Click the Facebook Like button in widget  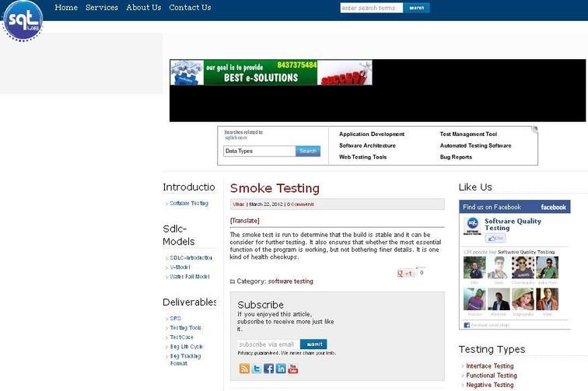(495, 239)
